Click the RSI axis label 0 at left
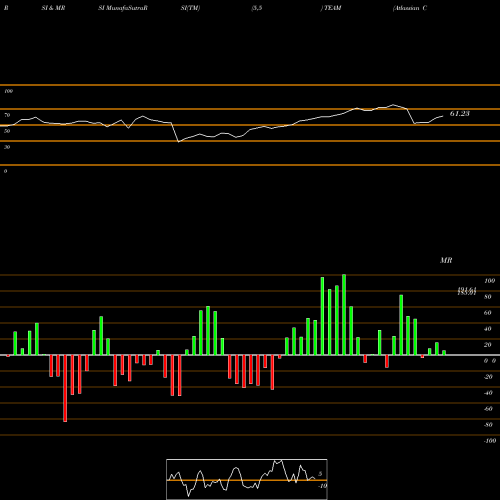 point(5,171)
